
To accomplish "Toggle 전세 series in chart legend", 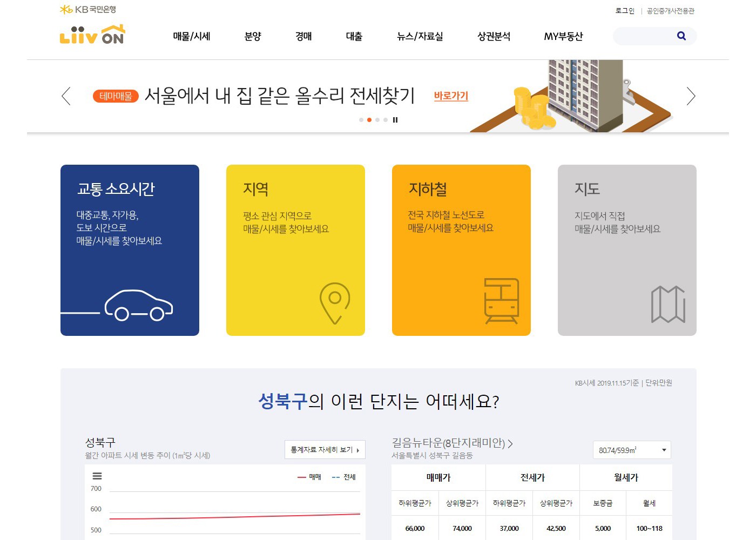I will 344,477.
